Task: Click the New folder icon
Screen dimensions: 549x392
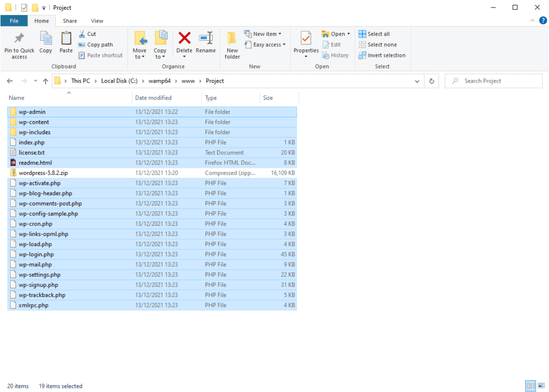Action: [232, 43]
